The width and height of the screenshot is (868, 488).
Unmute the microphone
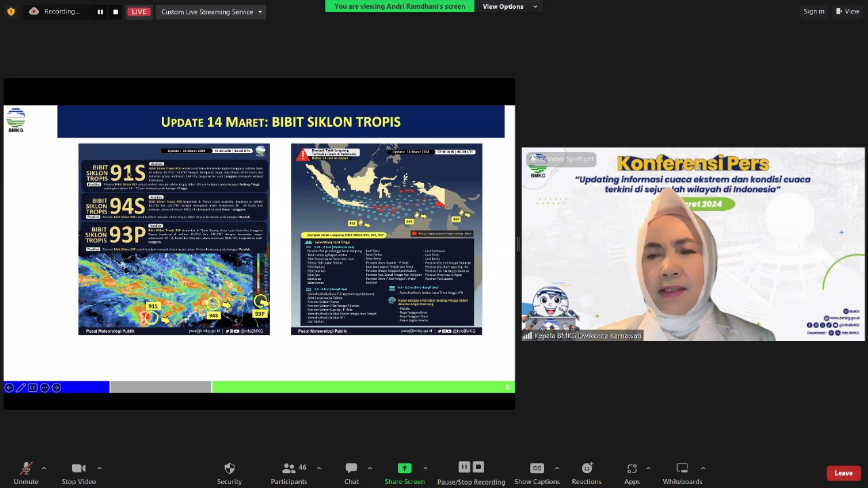coord(26,468)
